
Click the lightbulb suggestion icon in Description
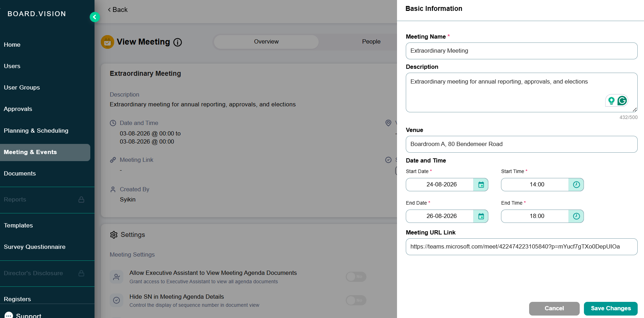pos(611,101)
